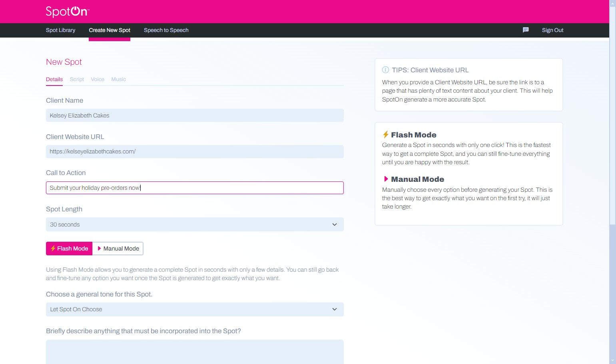Go to Spot Library in navigation
The height and width of the screenshot is (364, 616).
[x=60, y=30]
